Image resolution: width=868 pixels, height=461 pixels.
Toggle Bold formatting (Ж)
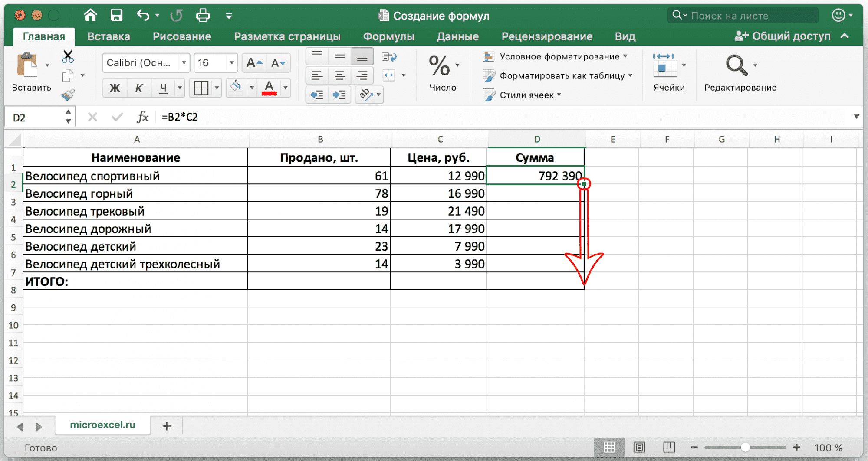(115, 88)
